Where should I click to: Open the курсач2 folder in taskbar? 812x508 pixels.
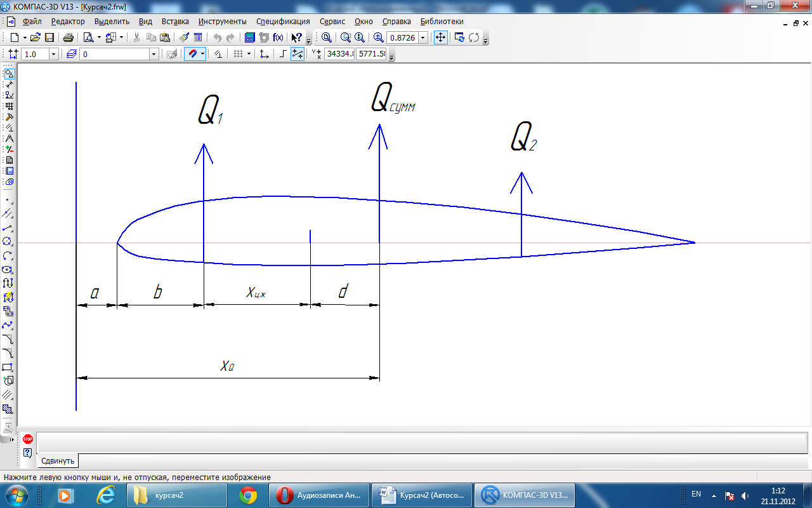coord(176,495)
